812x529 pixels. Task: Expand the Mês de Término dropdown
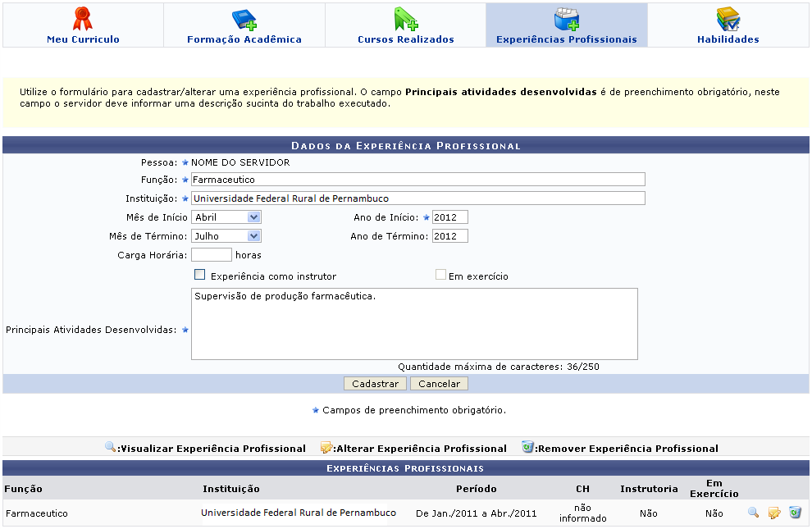(x=226, y=236)
